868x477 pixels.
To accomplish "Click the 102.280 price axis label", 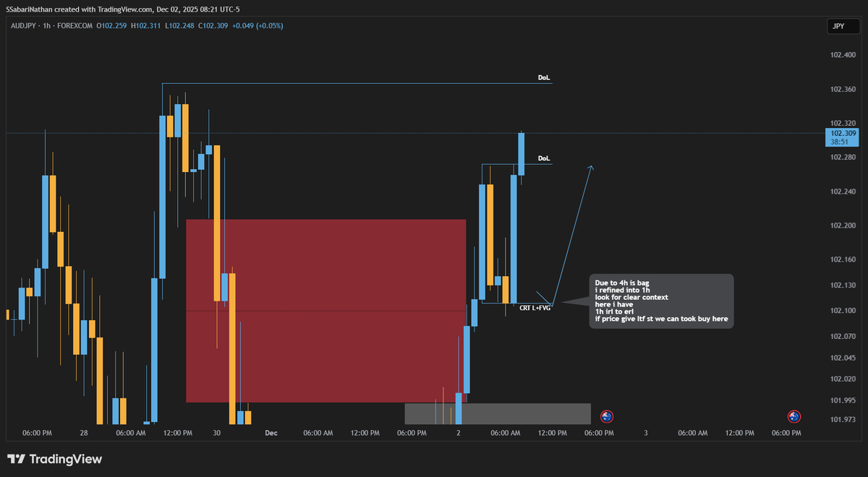I will (842, 158).
